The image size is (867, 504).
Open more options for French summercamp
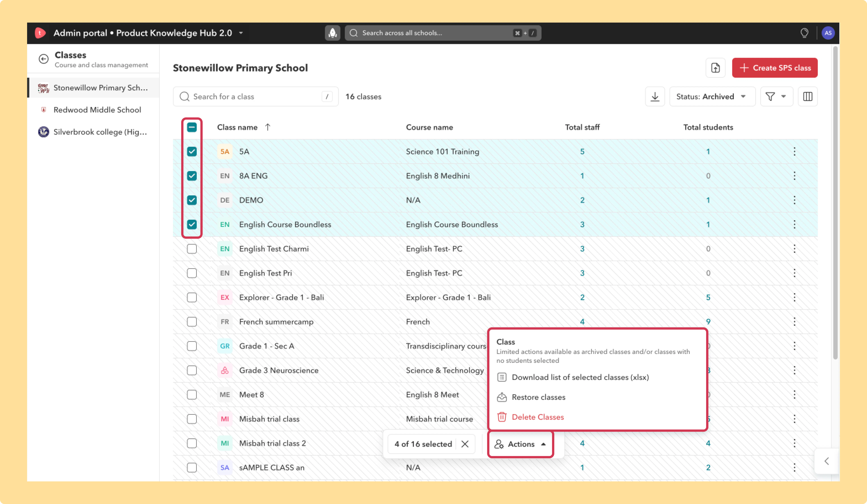[x=794, y=322]
